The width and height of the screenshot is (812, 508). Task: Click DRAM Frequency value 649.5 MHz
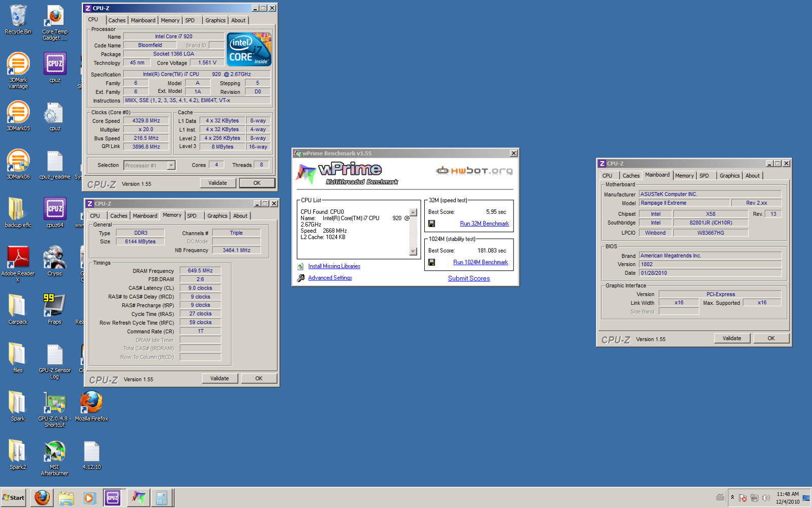[200, 271]
